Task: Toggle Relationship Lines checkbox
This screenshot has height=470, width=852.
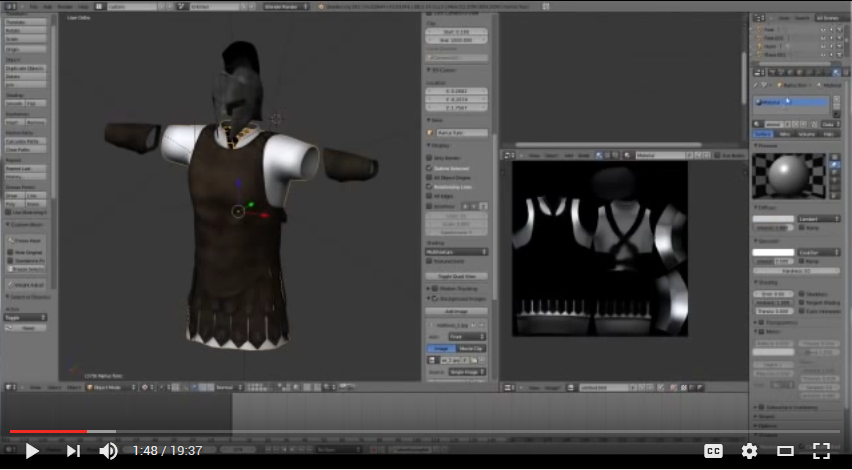Action: (x=429, y=186)
